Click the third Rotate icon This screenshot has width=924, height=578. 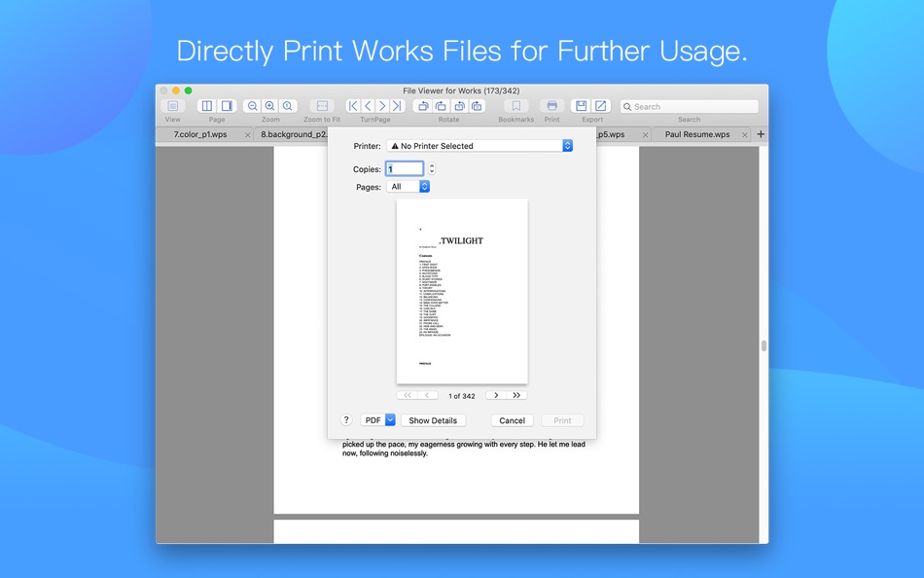click(459, 106)
